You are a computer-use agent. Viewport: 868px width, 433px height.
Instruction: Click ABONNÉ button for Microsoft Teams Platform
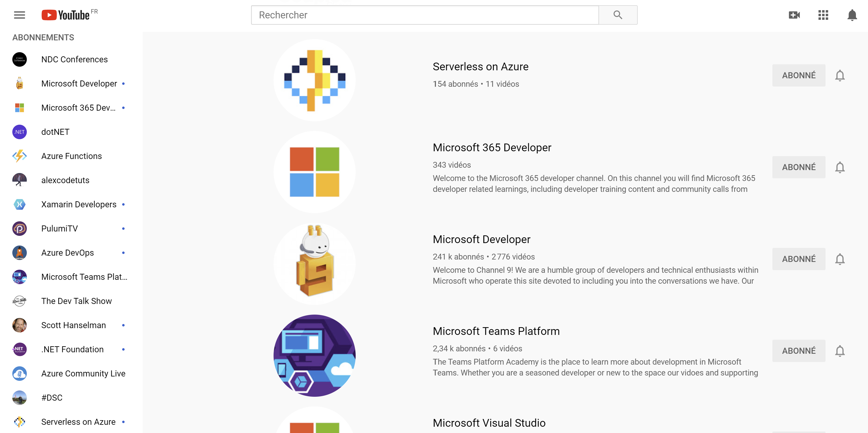click(x=799, y=351)
